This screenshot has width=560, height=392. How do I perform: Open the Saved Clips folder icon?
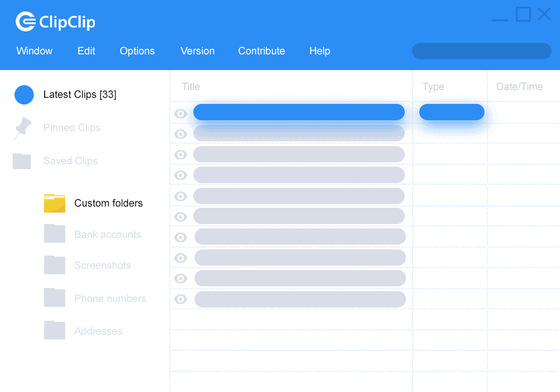[23, 161]
